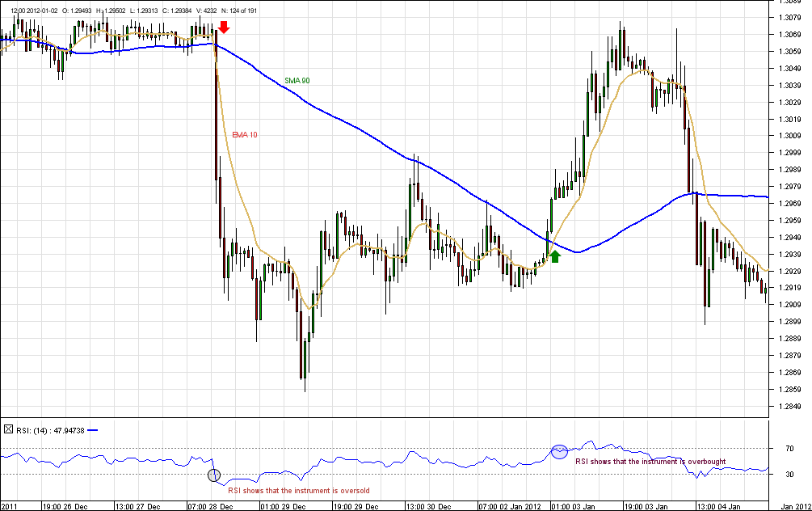
Task: Click price level 1.3009 on axis
Action: [789, 136]
